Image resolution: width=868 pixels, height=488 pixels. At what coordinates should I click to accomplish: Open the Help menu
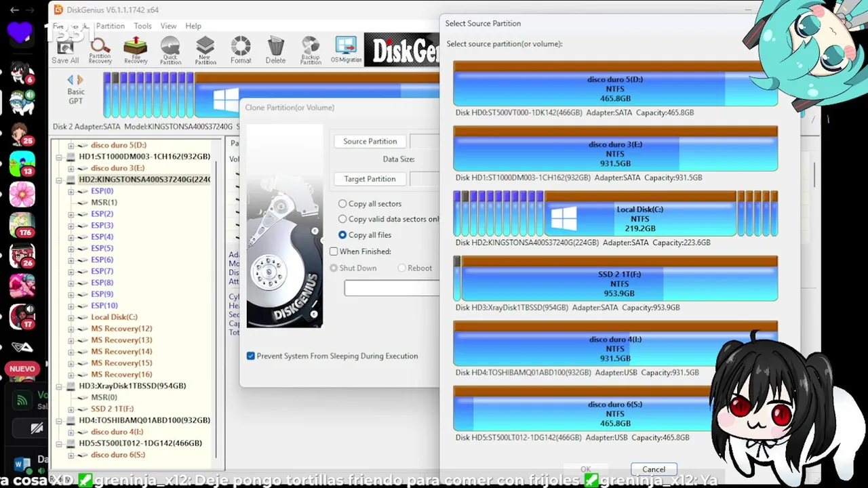click(193, 26)
